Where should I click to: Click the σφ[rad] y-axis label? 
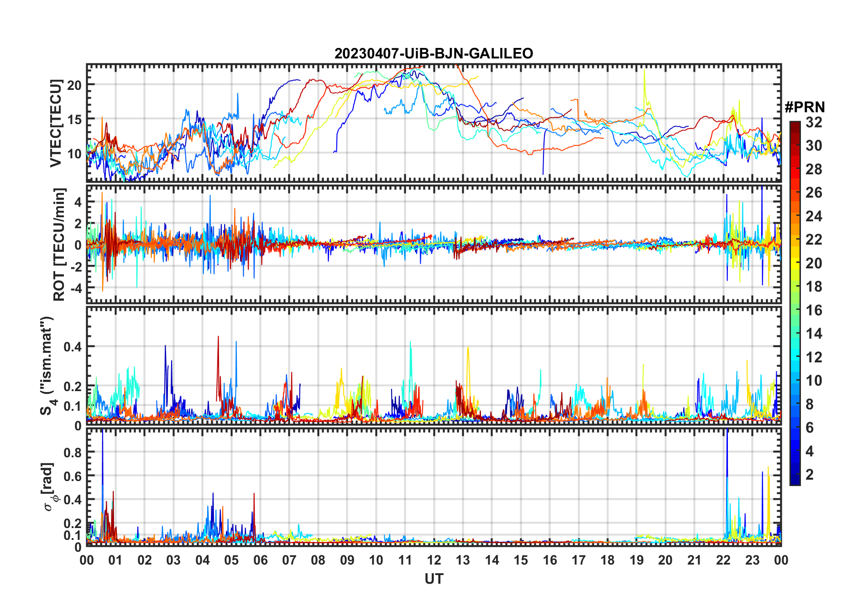click(48, 487)
